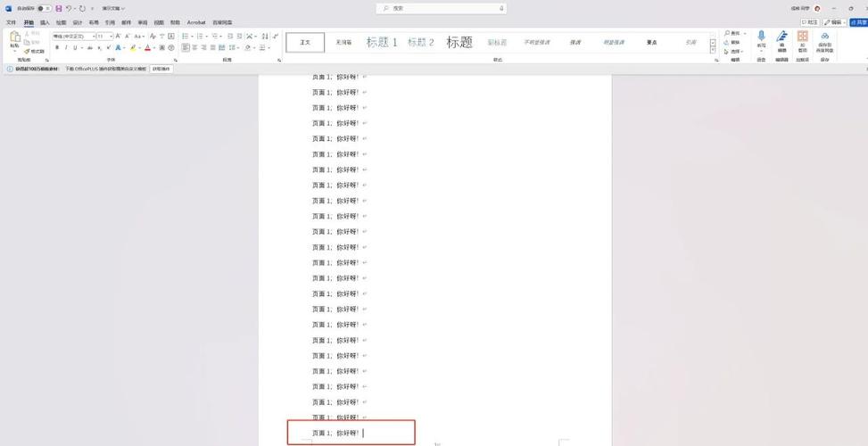The image size is (868, 446).
Task: Center align text
Action: [x=194, y=48]
